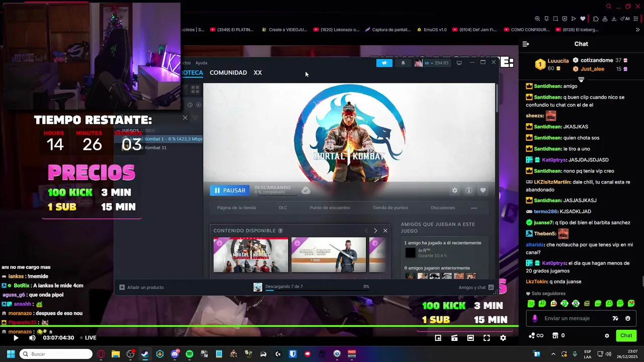The image size is (644, 362).
Task: Open first Mortal Kombat DLC thumbnail
Action: click(251, 255)
